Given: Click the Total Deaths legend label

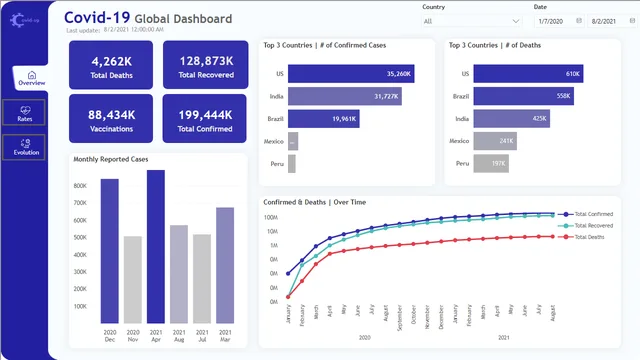Looking at the screenshot, I should click(x=589, y=237).
